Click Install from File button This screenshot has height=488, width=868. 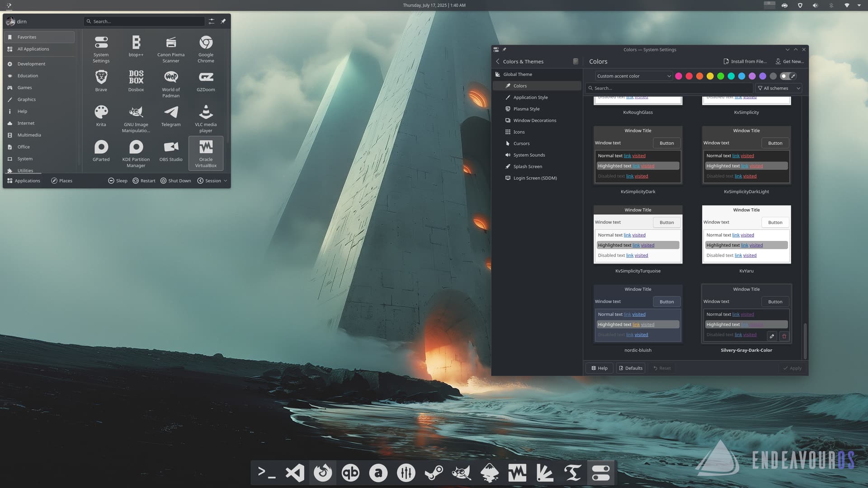point(745,61)
